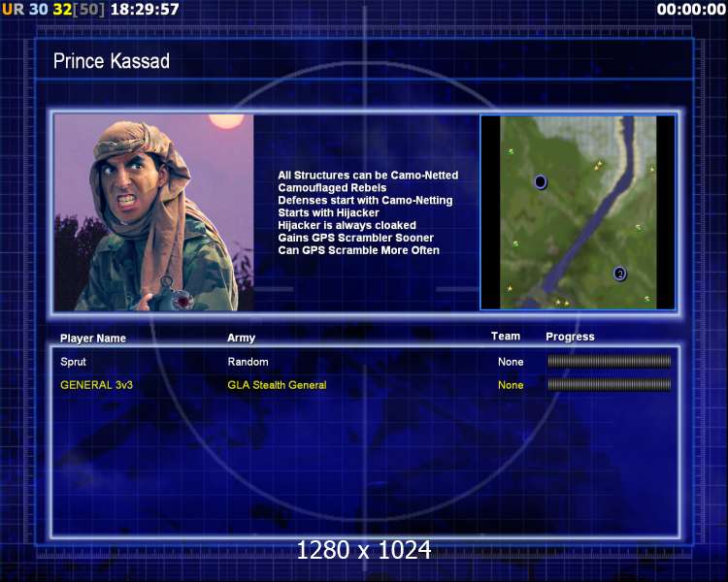728x582 pixels.
Task: Click the start position marker numbered 2
Action: (620, 274)
